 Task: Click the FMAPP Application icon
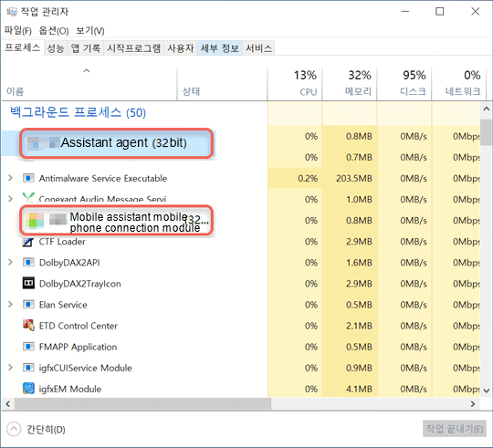coord(28,347)
